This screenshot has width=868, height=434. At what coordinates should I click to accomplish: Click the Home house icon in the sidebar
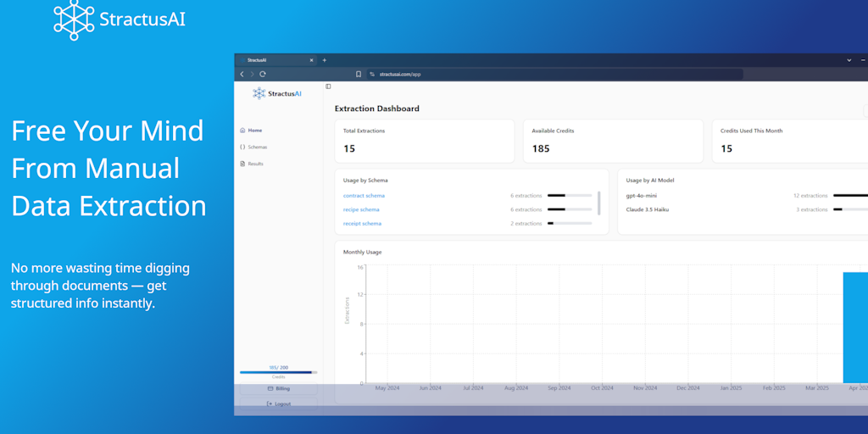tap(242, 131)
